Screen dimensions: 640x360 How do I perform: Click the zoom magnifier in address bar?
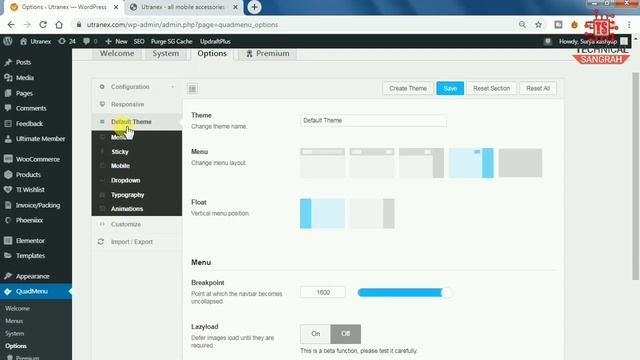point(522,25)
